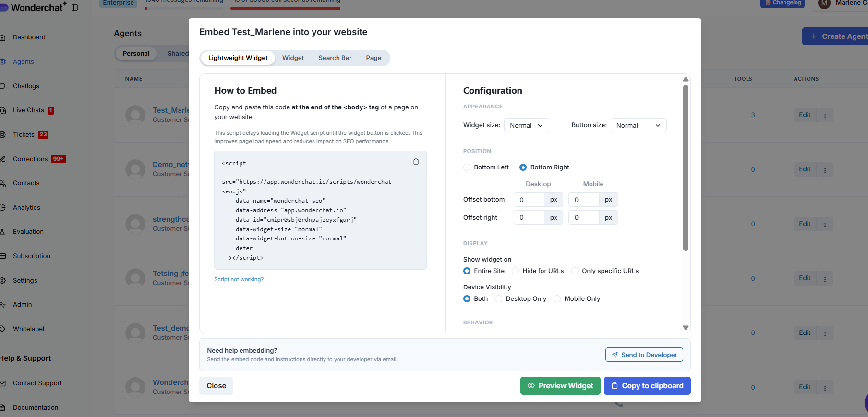Open Tickets in the sidebar
The height and width of the screenshot is (417, 868).
click(24, 135)
